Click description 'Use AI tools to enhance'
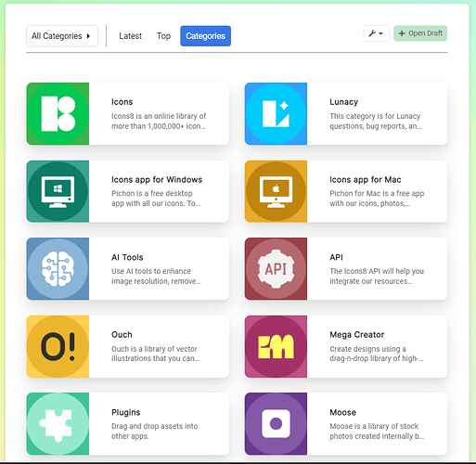Image resolution: width=476 pixels, height=464 pixels. [151, 271]
